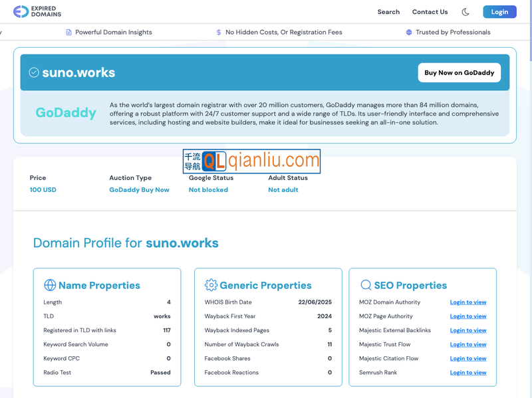This screenshot has width=532, height=398.
Task: Click the GoDaddy Buy Now auction link
Action: coord(139,190)
